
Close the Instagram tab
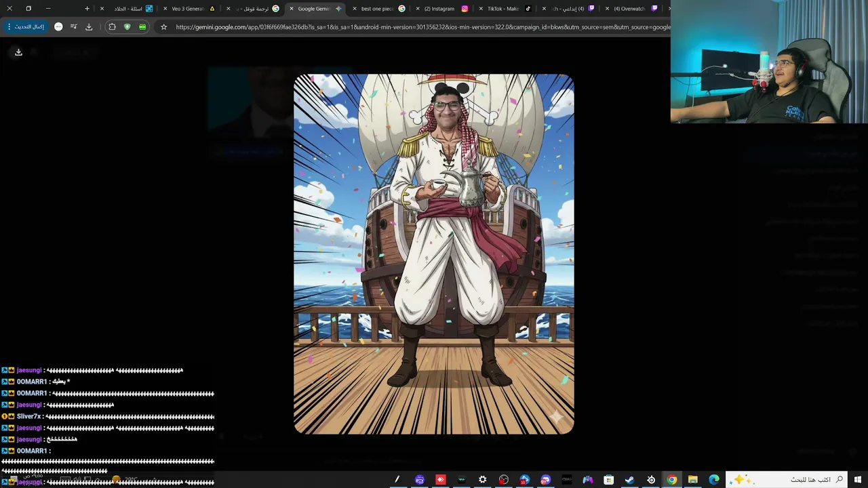[418, 9]
